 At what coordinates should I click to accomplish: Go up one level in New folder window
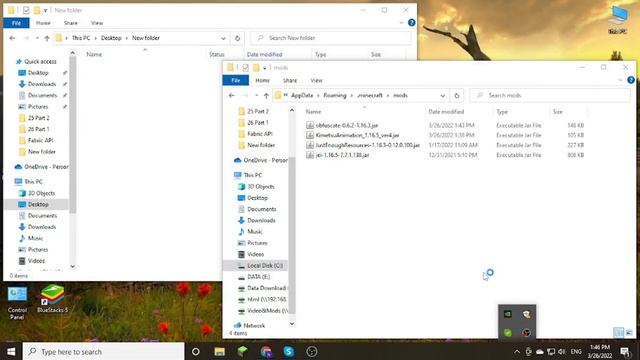[47, 38]
